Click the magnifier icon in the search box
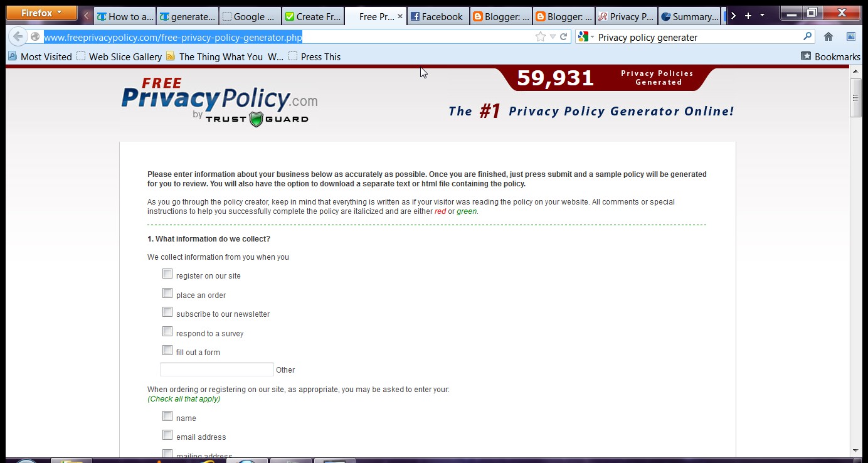This screenshot has height=463, width=868. coord(808,36)
